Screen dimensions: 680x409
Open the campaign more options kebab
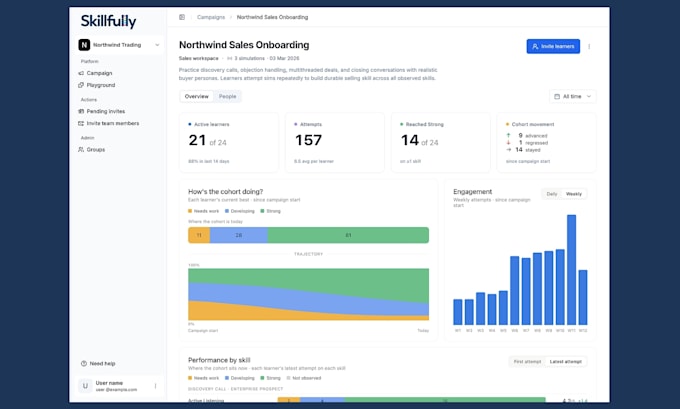pyautogui.click(x=589, y=46)
